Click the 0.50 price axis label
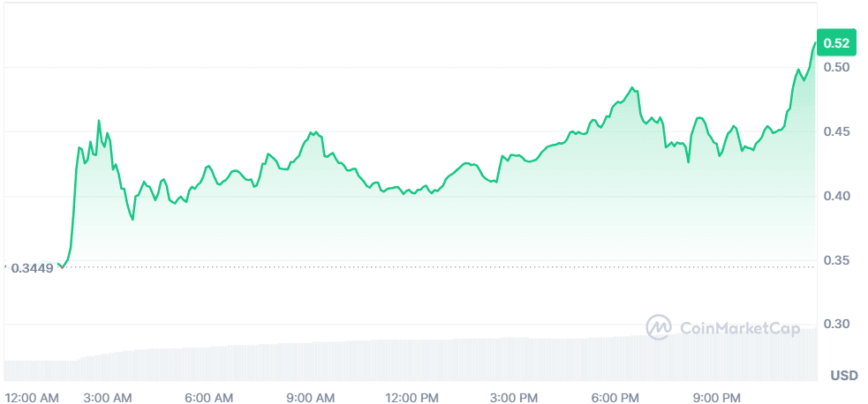Screen dimensions: 868x404 click(835, 68)
